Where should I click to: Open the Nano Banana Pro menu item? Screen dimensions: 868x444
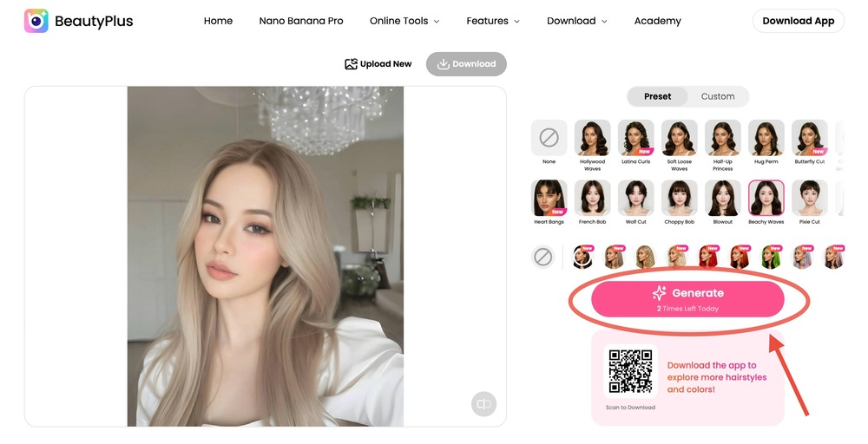click(x=301, y=21)
